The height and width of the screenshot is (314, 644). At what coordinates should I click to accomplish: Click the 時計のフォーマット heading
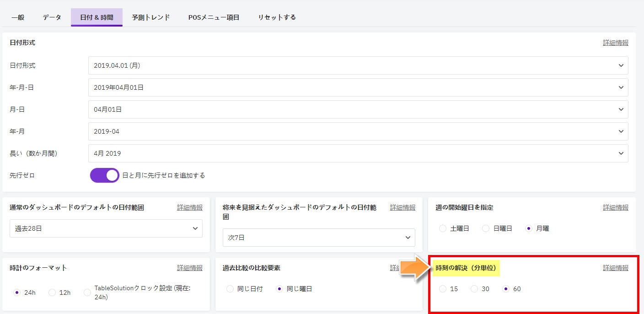coord(38,268)
